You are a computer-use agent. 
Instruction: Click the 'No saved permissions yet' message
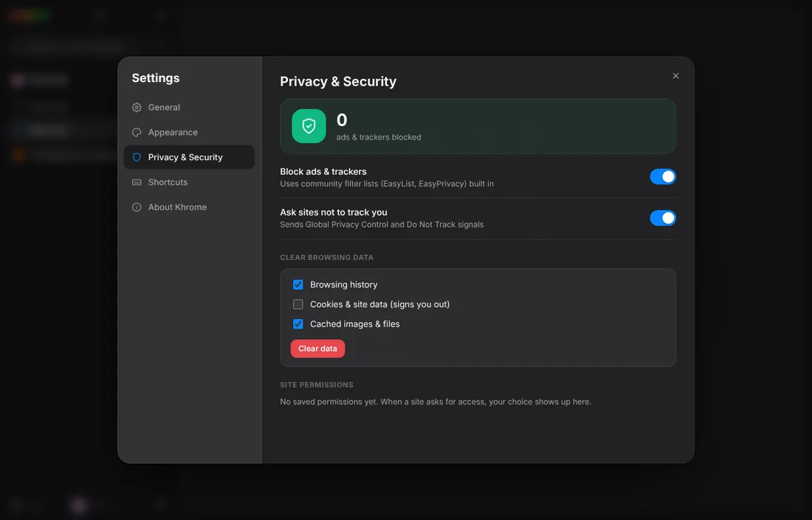[436, 402]
